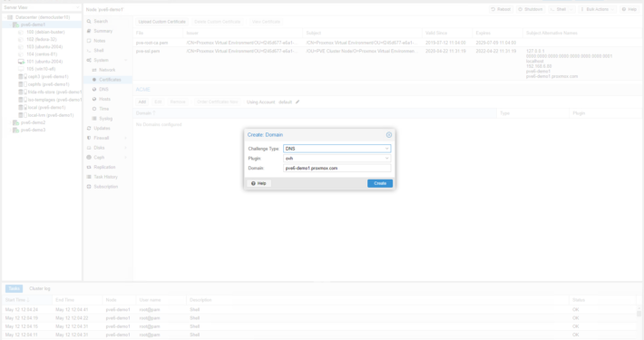This screenshot has width=644, height=340.
Task: Open the Plugin dropdown showing ovh
Action: pyautogui.click(x=386, y=158)
